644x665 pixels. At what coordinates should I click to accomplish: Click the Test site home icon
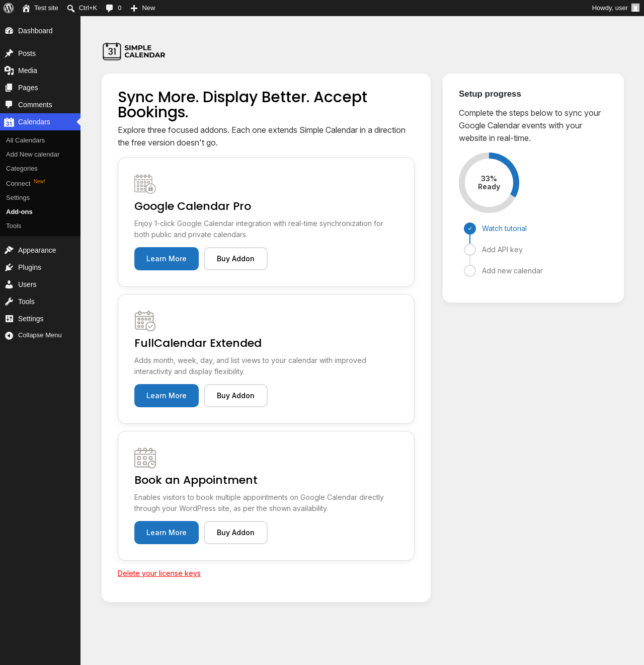click(26, 8)
